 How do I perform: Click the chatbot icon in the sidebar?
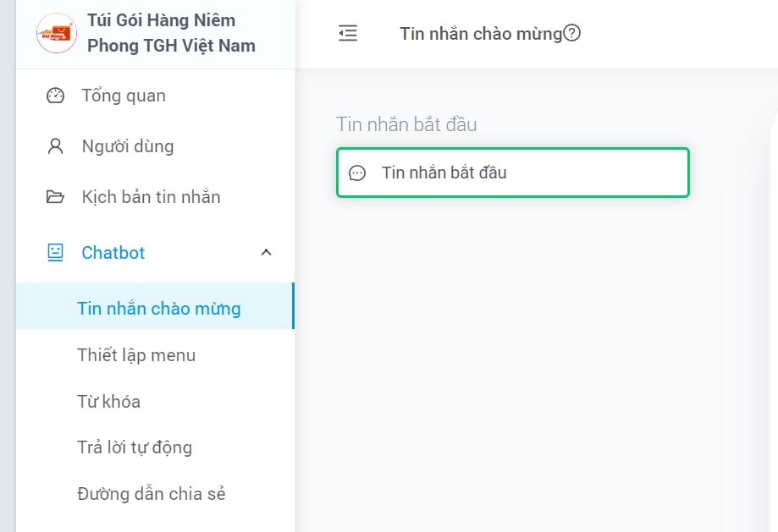click(x=55, y=252)
